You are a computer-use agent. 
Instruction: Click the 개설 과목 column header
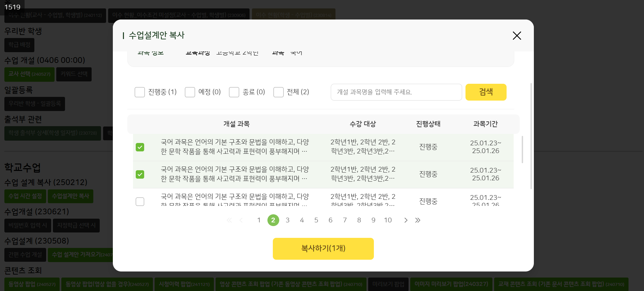(236, 124)
